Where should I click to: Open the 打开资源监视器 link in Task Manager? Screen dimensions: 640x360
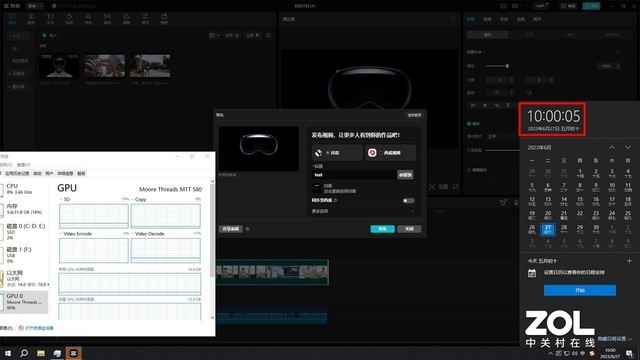[x=39, y=328]
